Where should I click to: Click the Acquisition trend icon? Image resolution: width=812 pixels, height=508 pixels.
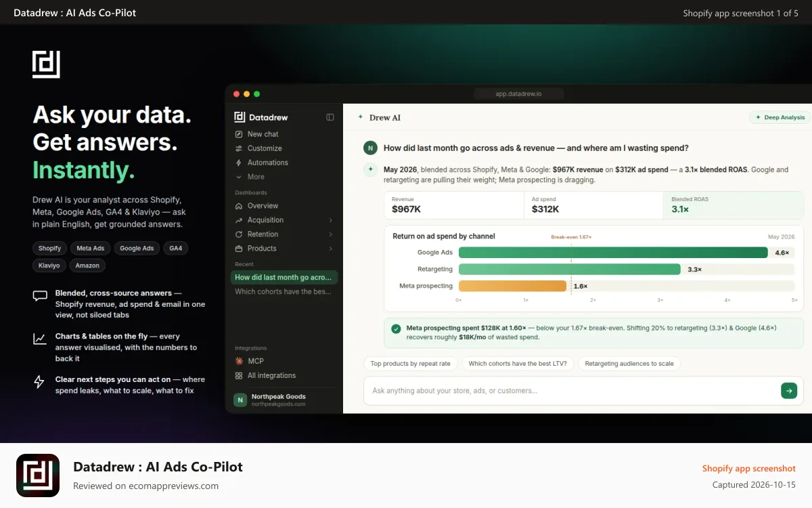[x=239, y=220]
